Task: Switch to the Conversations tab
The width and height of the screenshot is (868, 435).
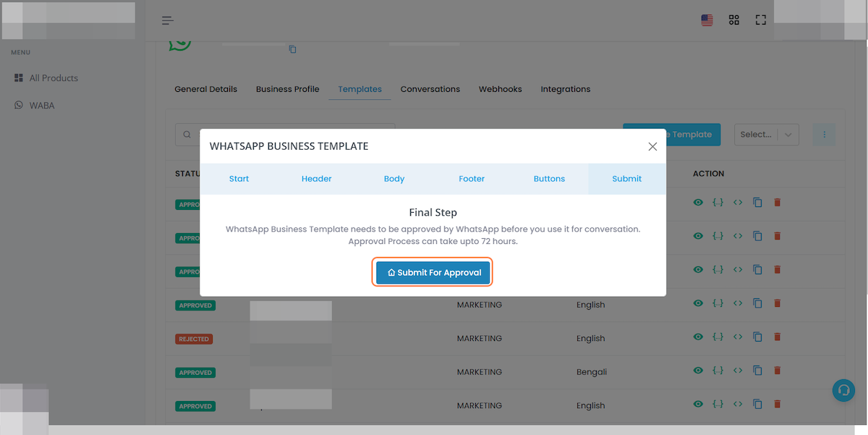Action: click(430, 89)
